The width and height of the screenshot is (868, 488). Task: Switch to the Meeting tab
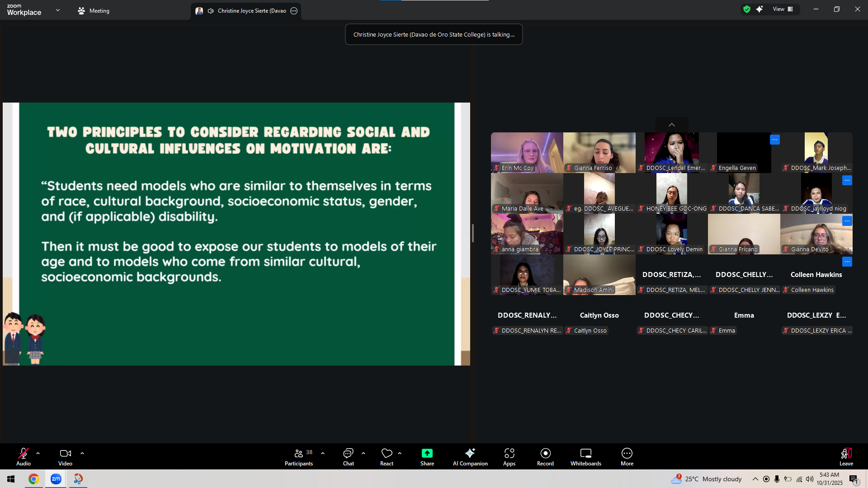tap(94, 11)
